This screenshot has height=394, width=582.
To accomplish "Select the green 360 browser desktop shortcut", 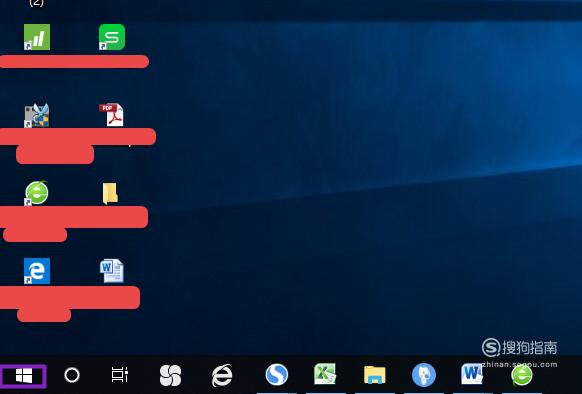I will coord(36,193).
